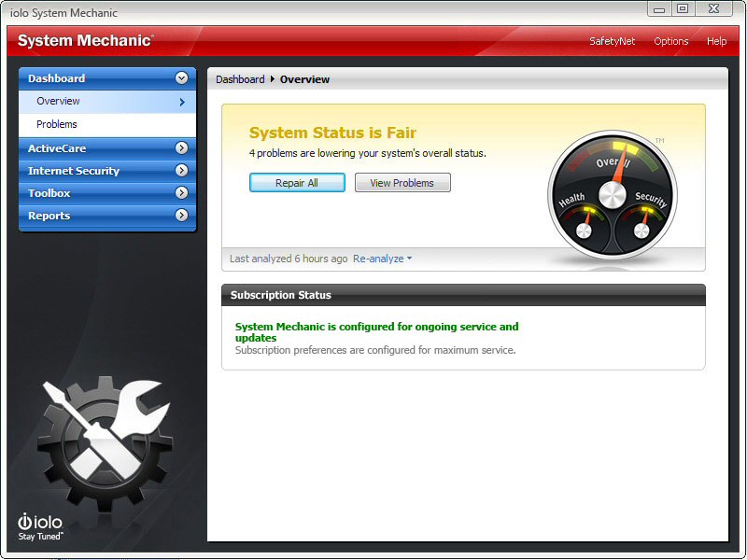Maximize the iolo System Mechanic window
This screenshot has width=747, height=560.
(x=683, y=9)
